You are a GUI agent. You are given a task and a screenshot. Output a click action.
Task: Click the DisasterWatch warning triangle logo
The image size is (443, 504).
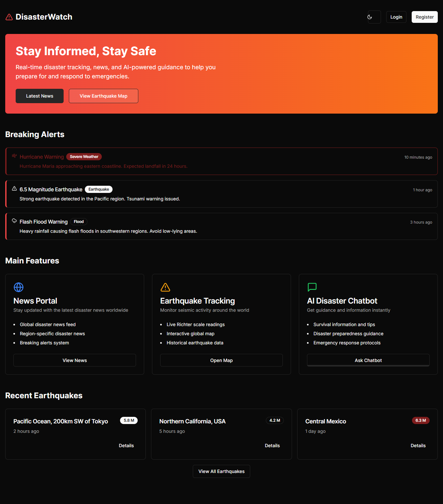9,17
